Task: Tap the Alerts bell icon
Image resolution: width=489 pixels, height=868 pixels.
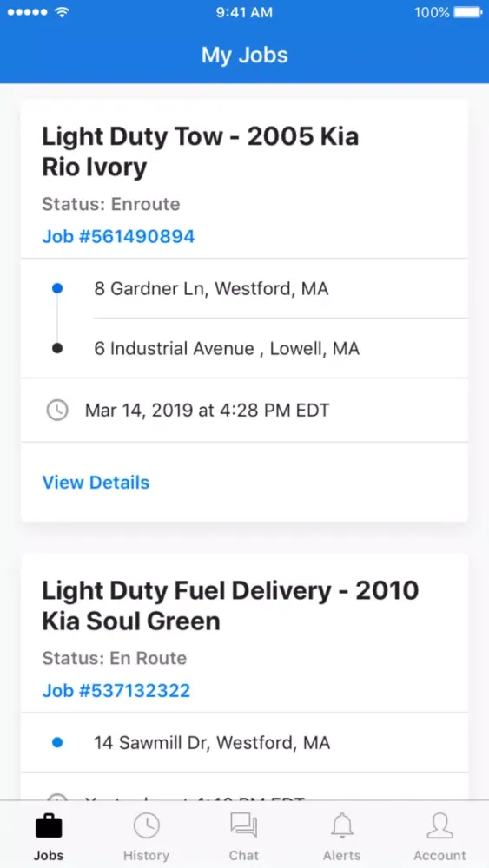Action: [341, 826]
